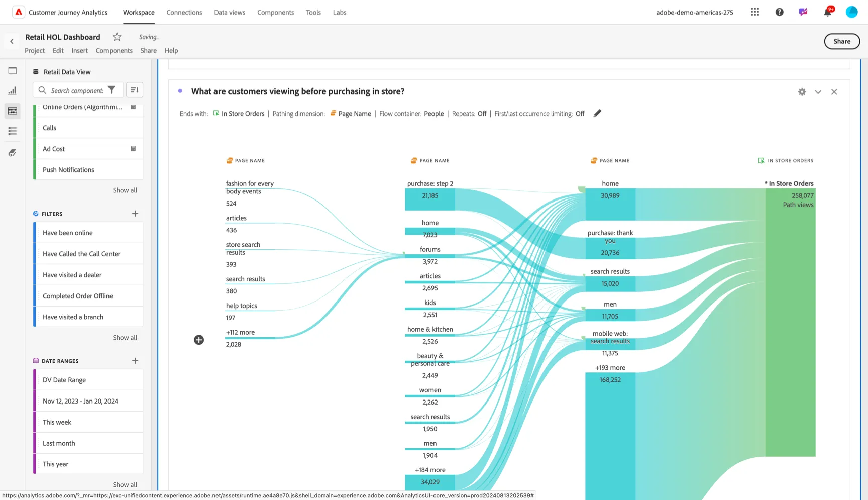Edit flow configuration with pencil icon
Viewport: 868px width, 500px height.
coord(597,113)
